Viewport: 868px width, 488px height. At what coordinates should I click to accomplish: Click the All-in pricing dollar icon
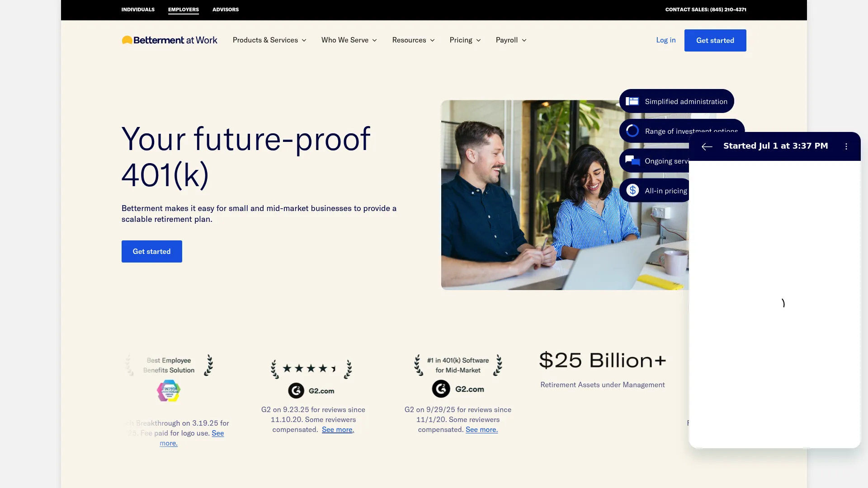632,191
